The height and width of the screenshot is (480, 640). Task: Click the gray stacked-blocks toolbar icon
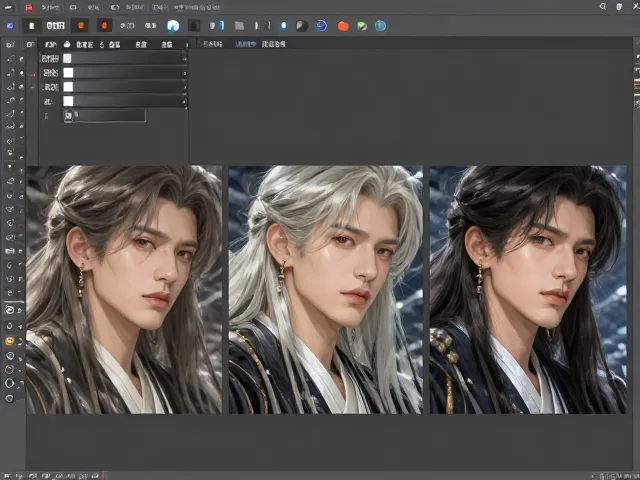pos(239,26)
